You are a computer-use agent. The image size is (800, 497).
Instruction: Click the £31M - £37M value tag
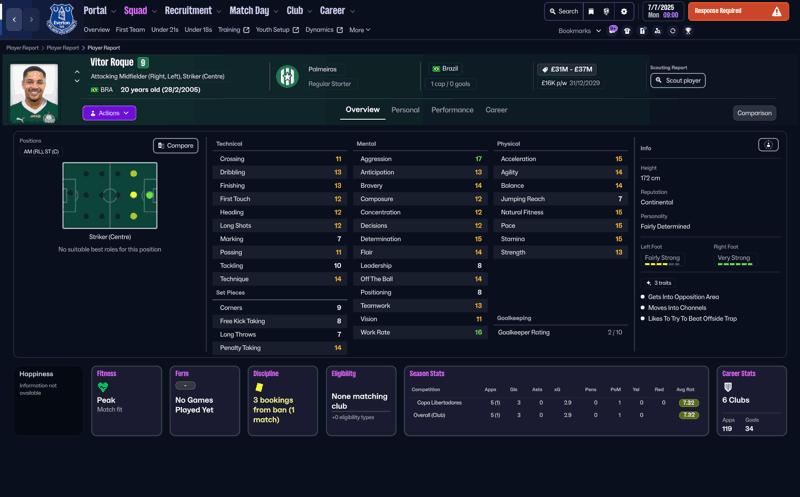567,69
